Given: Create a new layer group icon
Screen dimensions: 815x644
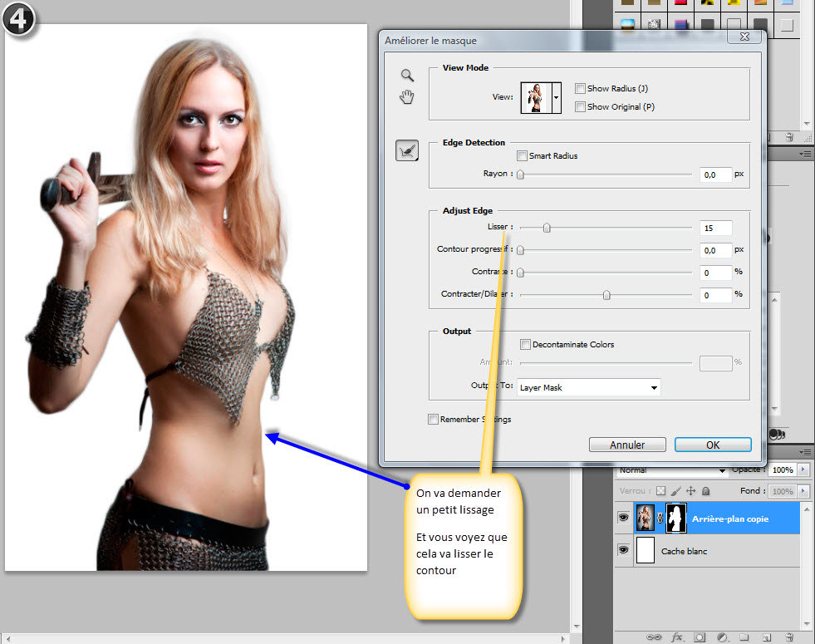Looking at the screenshot, I should [x=744, y=637].
